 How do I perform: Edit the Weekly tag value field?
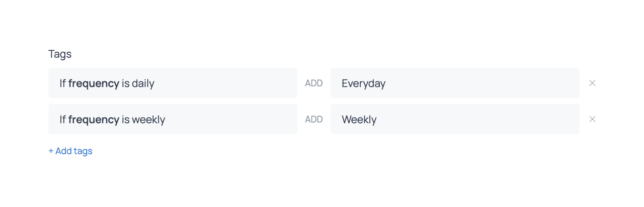click(455, 119)
